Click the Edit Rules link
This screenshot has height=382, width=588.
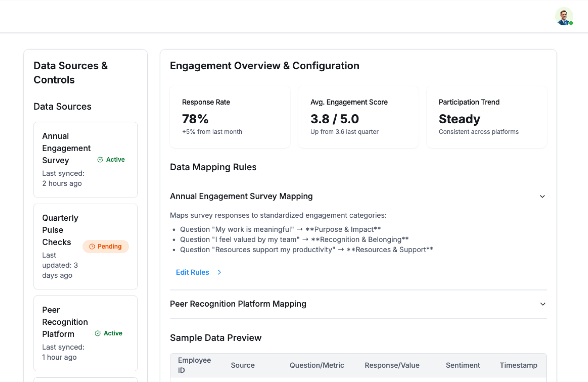point(192,272)
